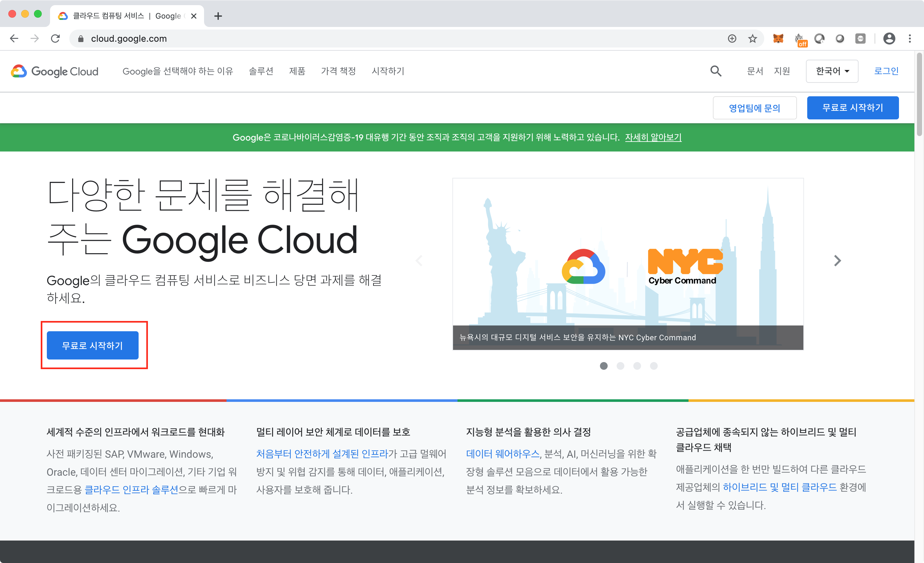The image size is (924, 563).
Task: Go to previous slide with left chevron
Action: (x=419, y=261)
